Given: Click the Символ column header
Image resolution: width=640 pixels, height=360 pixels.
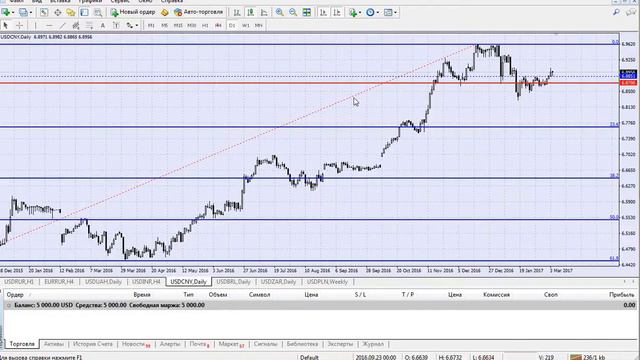Looking at the screenshot, I should click(259, 294).
